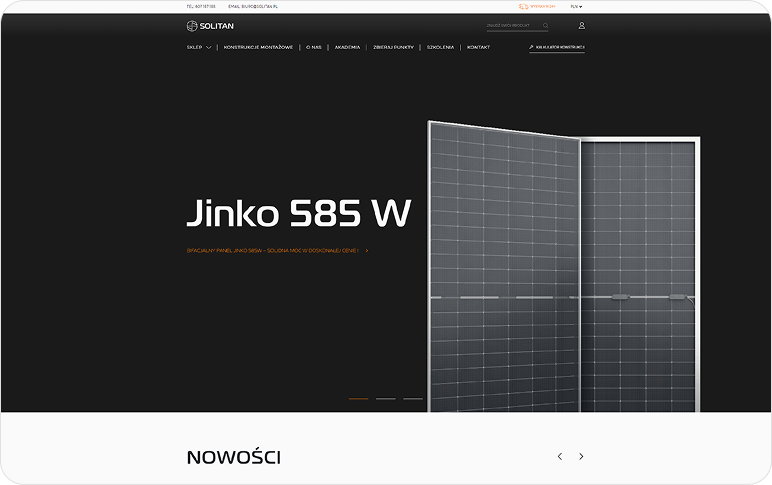Select the first orange slider indicator
Screen dimensions: 772x485
click(358, 398)
